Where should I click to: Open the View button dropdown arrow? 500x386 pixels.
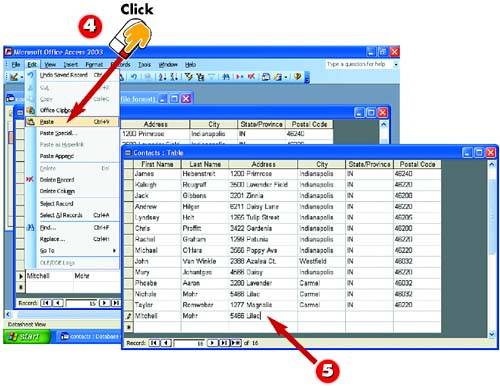click(x=22, y=77)
